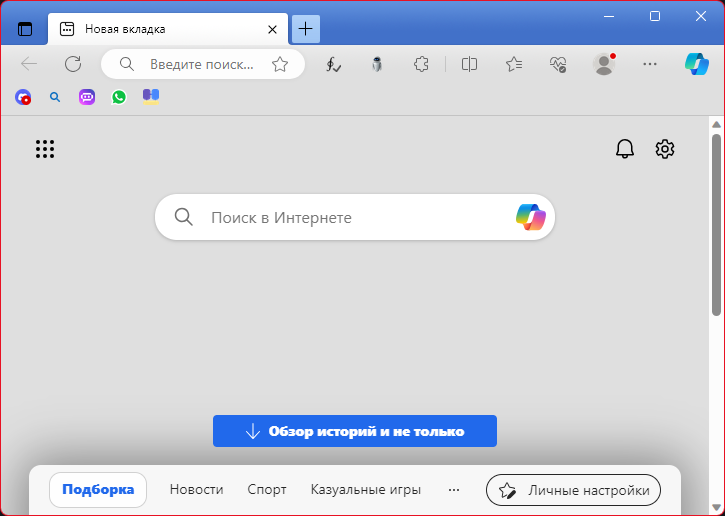Click the user profile avatar

click(604, 64)
